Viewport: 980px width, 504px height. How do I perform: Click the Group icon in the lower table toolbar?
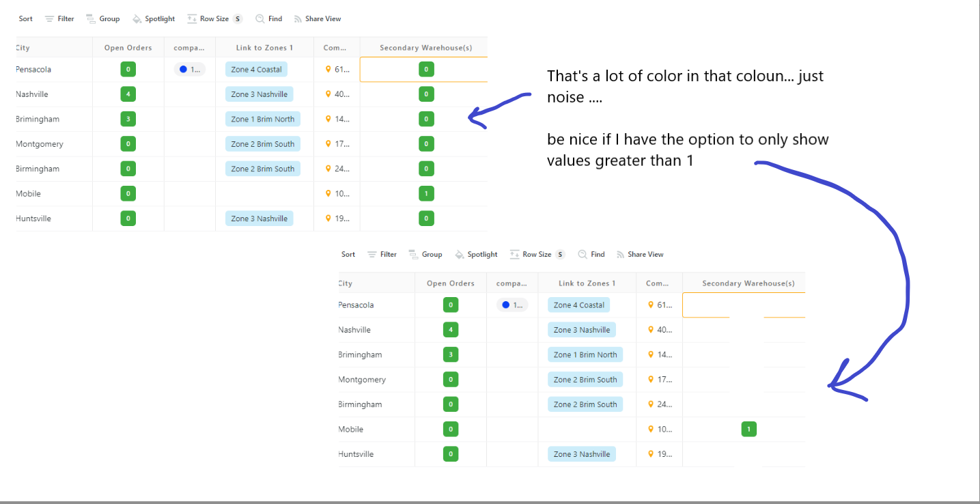[413, 255]
